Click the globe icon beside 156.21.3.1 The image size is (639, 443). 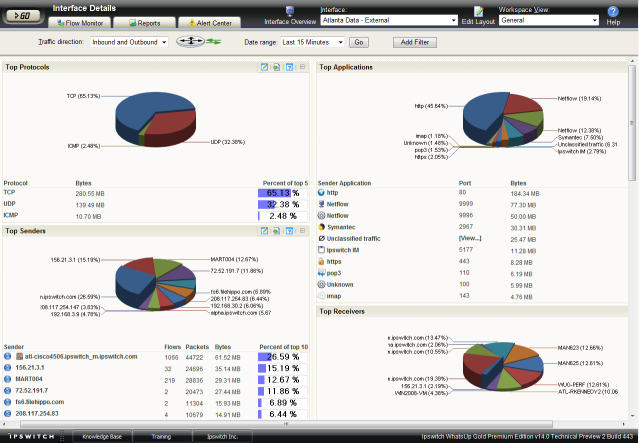(7, 368)
